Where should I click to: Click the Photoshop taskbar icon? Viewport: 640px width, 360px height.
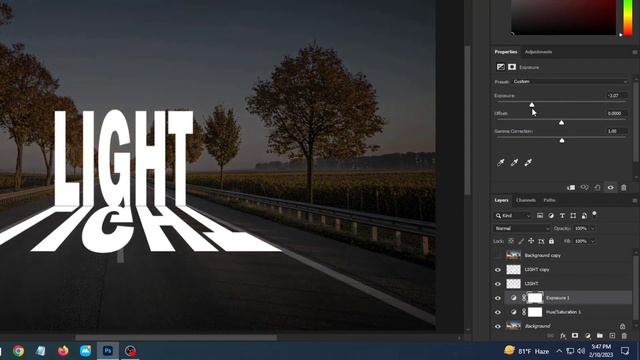(x=108, y=351)
